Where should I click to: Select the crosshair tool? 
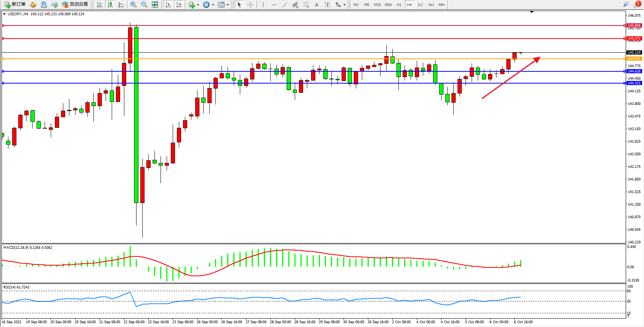click(250, 5)
